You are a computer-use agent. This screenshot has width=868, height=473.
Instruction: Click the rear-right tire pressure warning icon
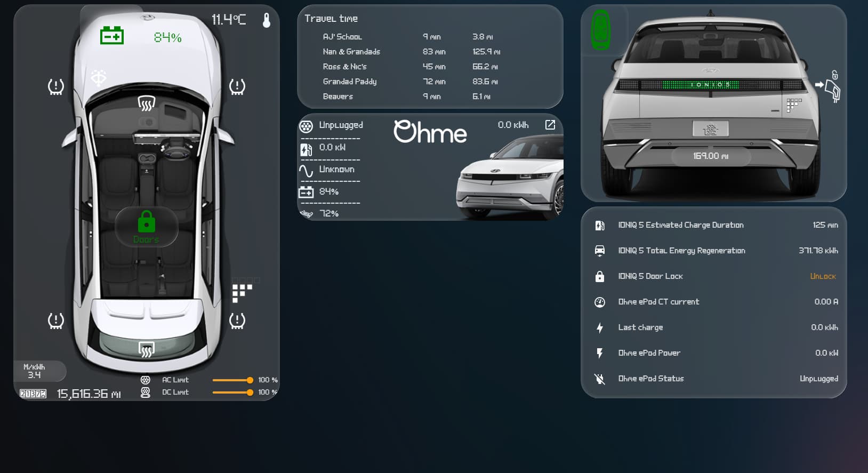click(237, 320)
